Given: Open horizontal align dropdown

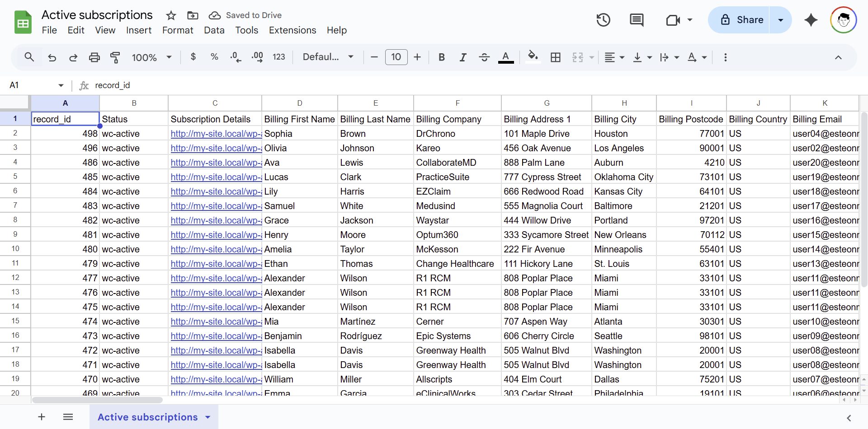Looking at the screenshot, I should 614,57.
